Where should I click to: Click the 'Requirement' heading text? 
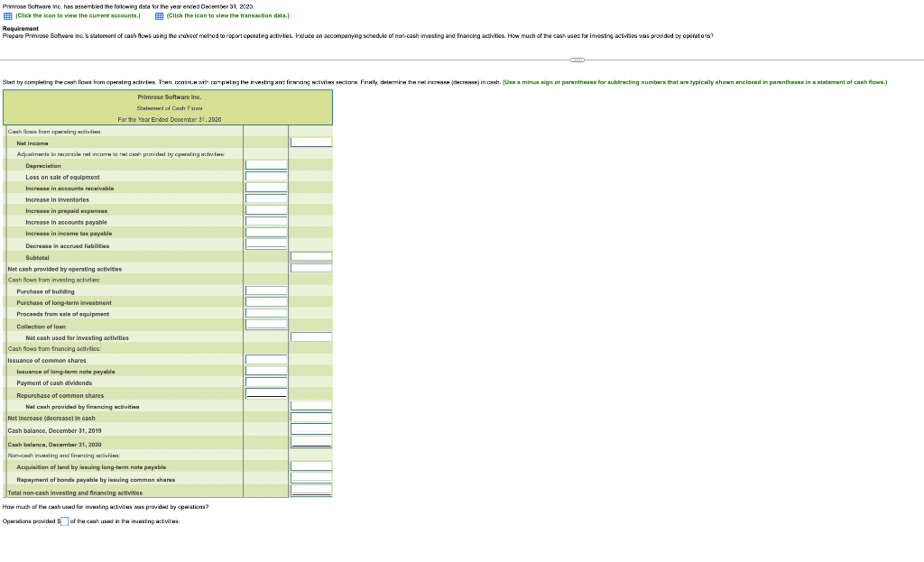21,28
